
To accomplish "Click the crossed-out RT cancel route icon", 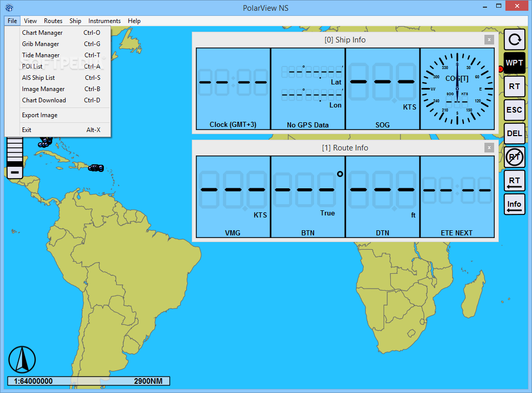I will click(x=515, y=157).
